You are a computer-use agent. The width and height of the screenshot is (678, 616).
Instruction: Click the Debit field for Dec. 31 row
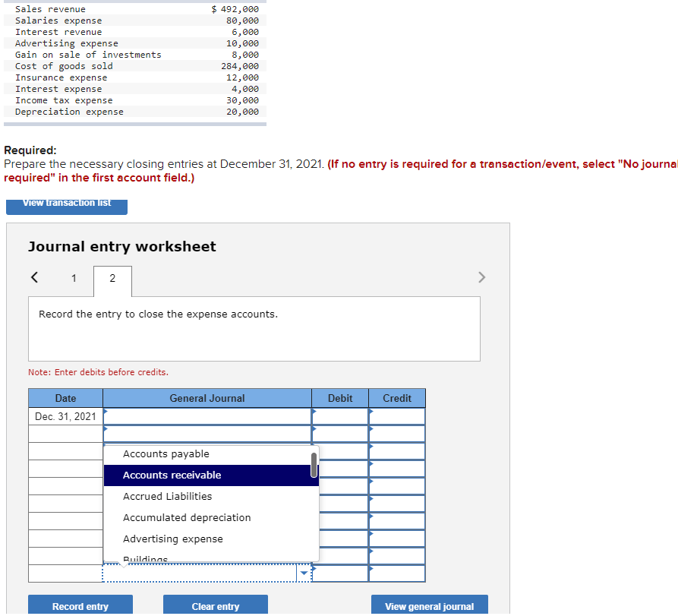coord(340,416)
